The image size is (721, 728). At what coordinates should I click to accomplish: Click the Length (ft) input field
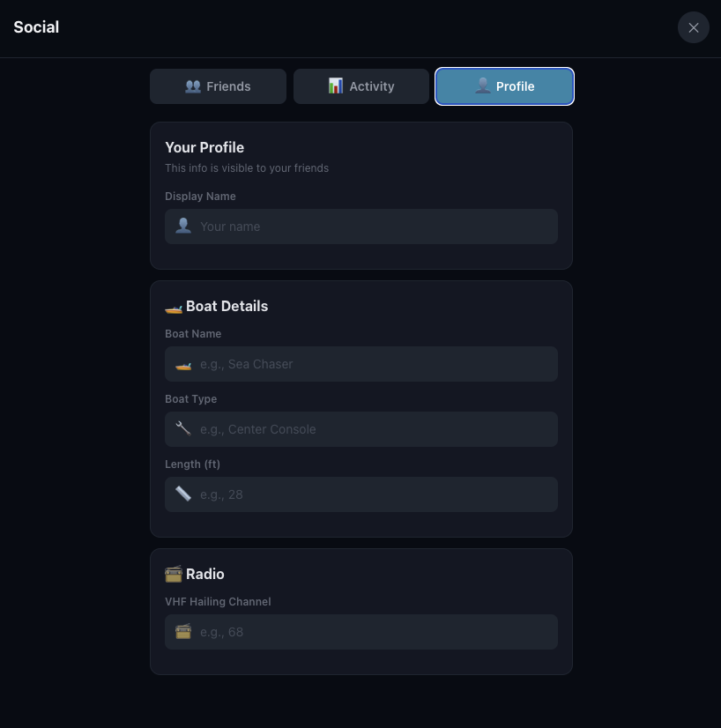tap(361, 494)
